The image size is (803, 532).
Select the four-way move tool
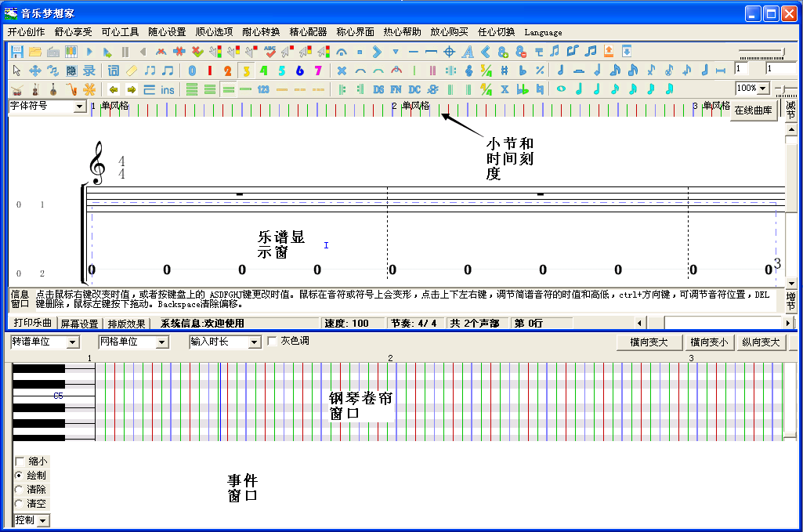point(34,71)
